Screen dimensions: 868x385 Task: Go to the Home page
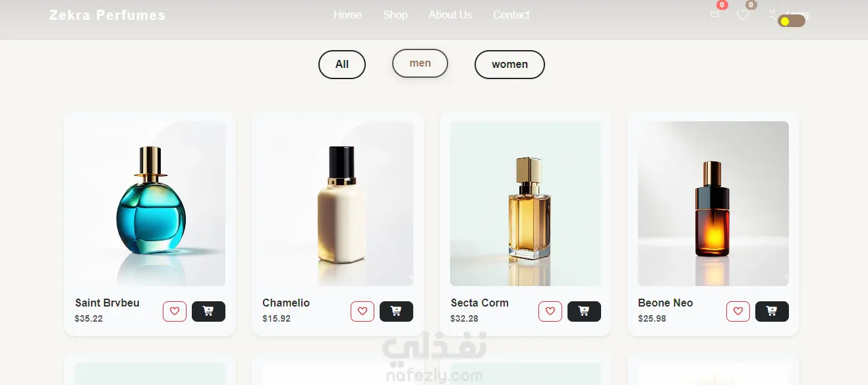pyautogui.click(x=347, y=15)
